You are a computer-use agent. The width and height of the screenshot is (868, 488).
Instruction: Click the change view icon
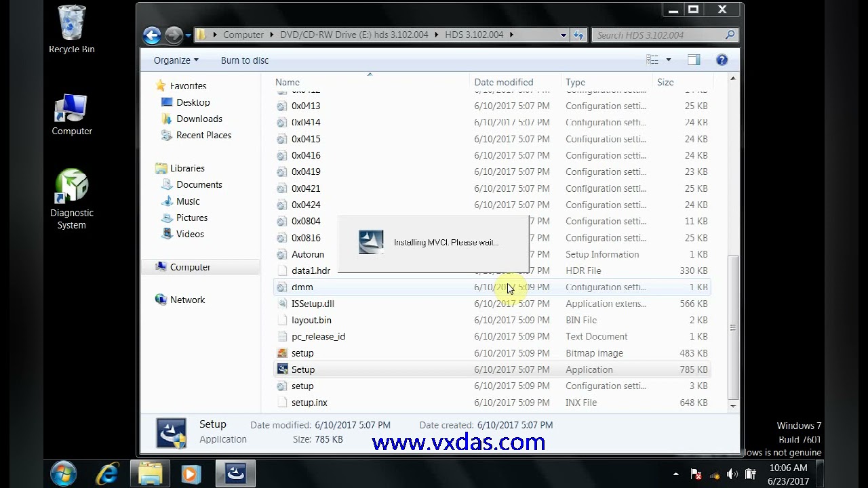coord(652,60)
